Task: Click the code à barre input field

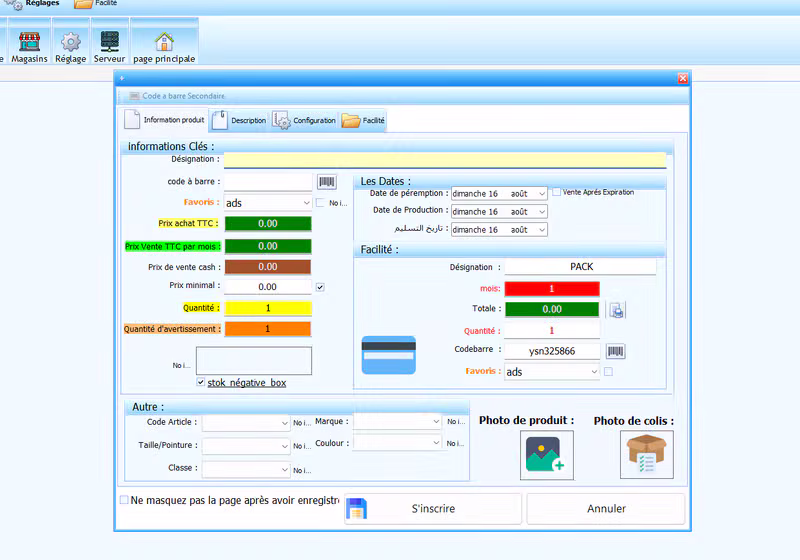Action: pyautogui.click(x=268, y=182)
